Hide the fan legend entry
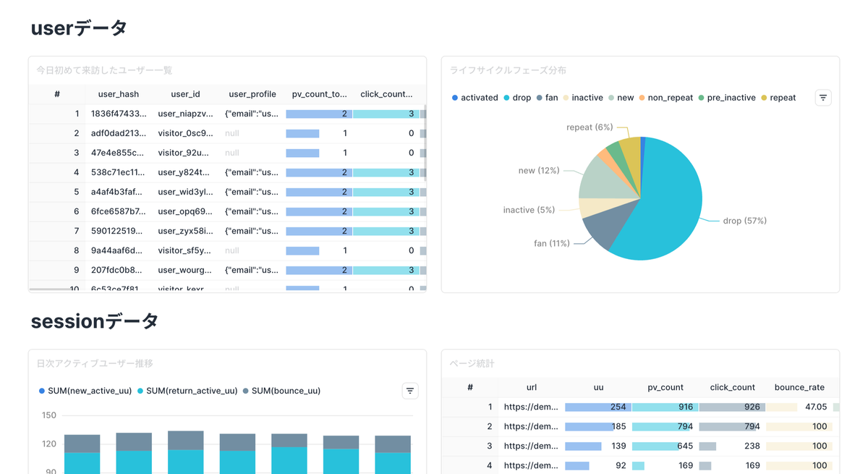Viewport: 868px width, 474px height. 548,98
